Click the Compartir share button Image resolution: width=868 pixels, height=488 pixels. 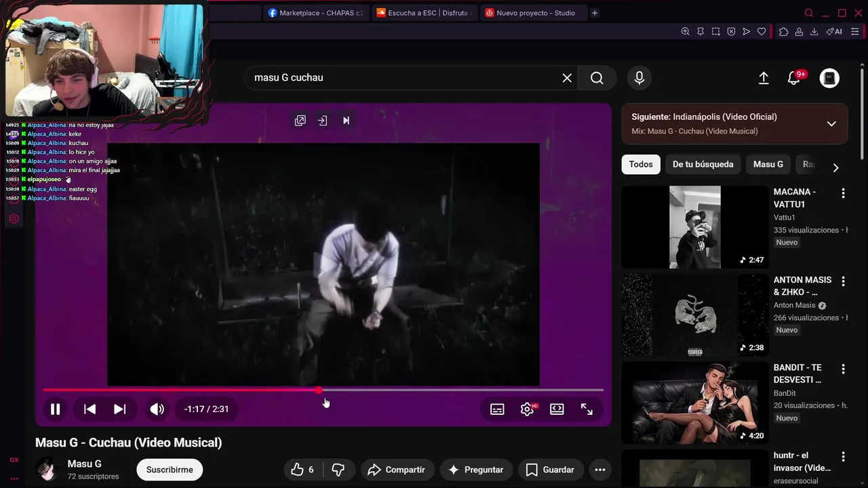pyautogui.click(x=396, y=470)
